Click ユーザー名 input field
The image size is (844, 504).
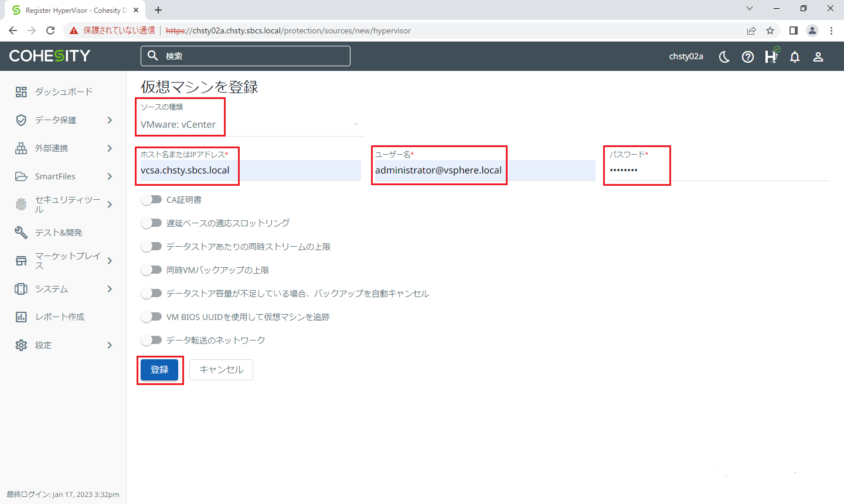click(485, 171)
